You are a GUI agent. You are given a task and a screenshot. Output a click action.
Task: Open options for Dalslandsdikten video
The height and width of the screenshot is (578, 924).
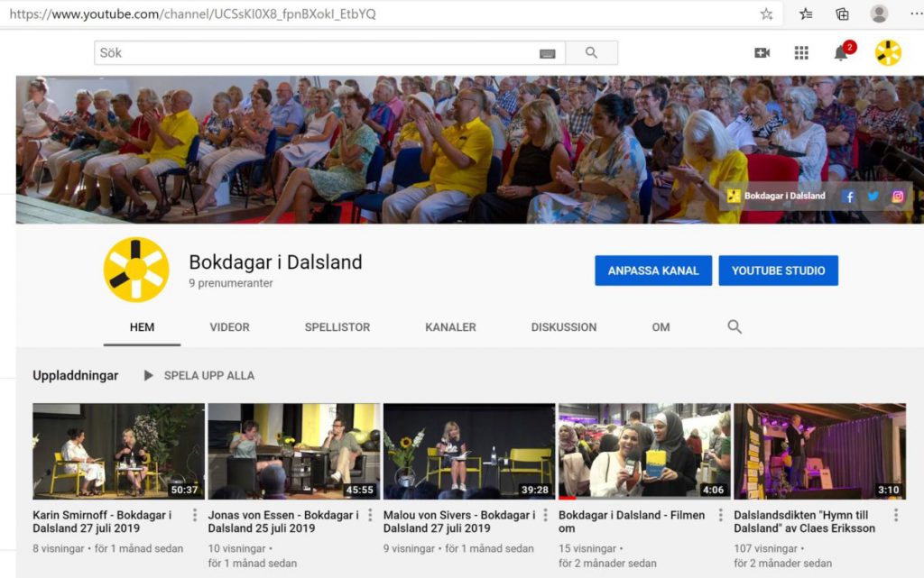click(x=895, y=516)
